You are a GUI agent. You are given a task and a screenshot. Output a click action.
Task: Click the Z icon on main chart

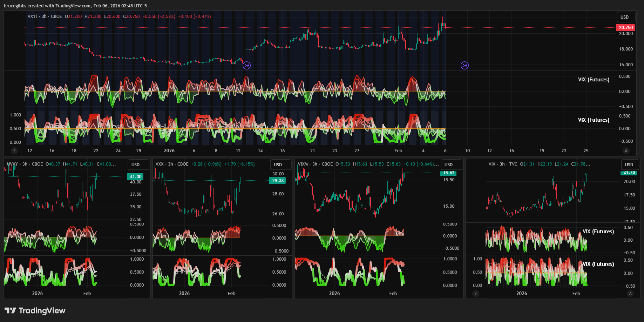pos(14,151)
